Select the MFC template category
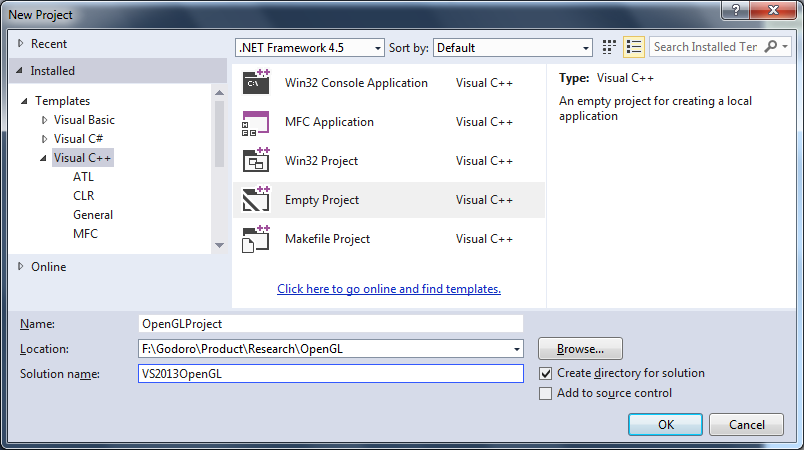The image size is (804, 450). pyautogui.click(x=85, y=234)
